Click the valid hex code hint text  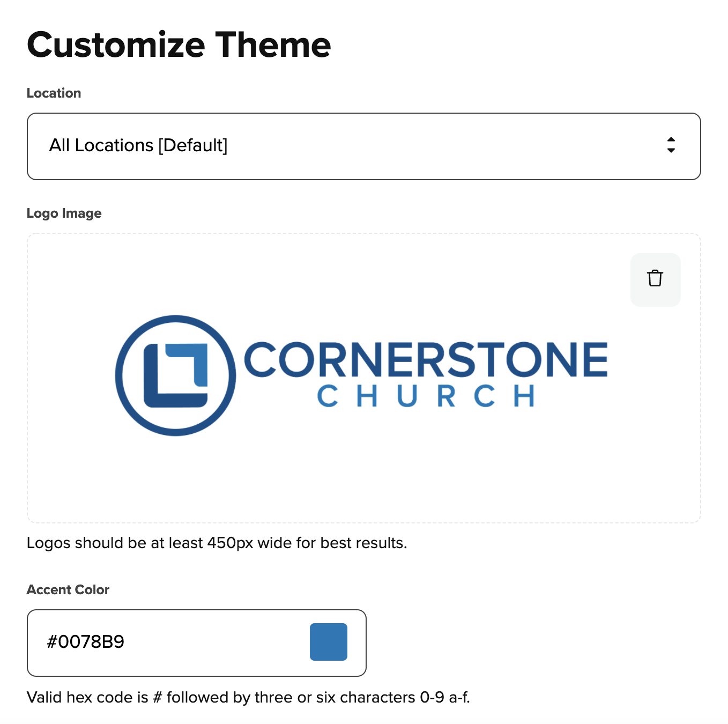tap(248, 697)
